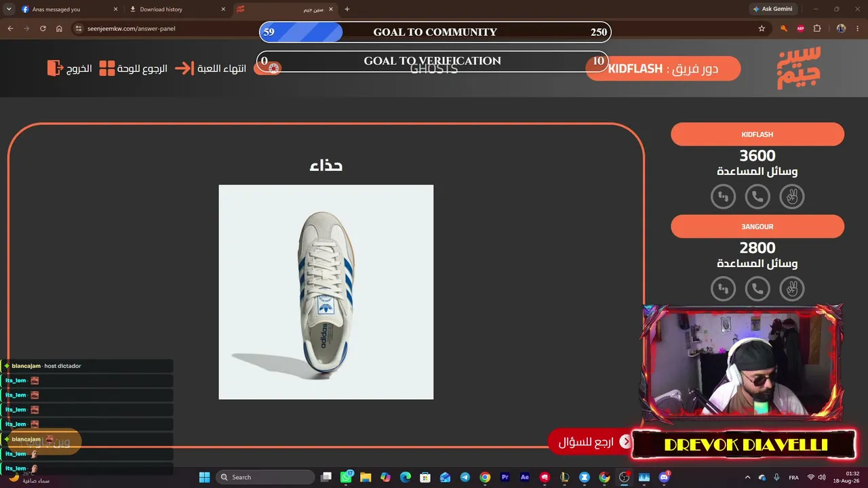Open the ABP ad blocker extension
868x488 pixels.
(801, 28)
